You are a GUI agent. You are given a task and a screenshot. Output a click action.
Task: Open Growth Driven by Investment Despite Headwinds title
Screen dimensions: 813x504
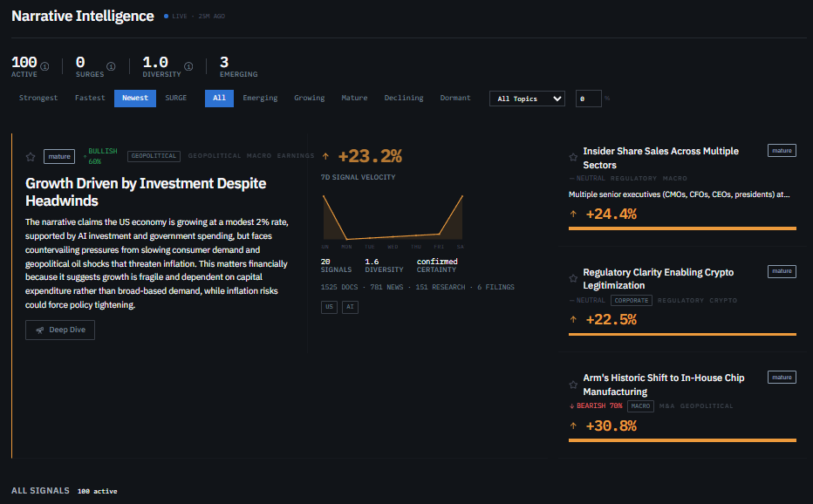146,192
